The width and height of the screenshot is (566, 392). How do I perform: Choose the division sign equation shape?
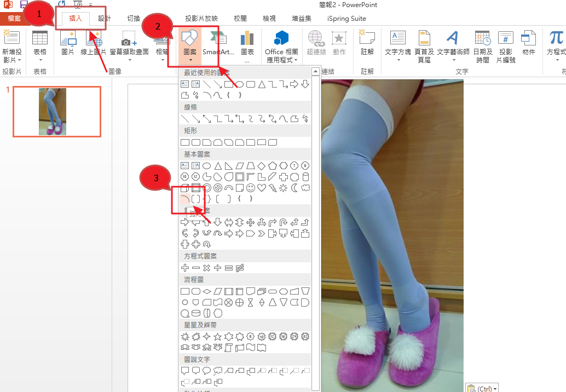click(218, 268)
